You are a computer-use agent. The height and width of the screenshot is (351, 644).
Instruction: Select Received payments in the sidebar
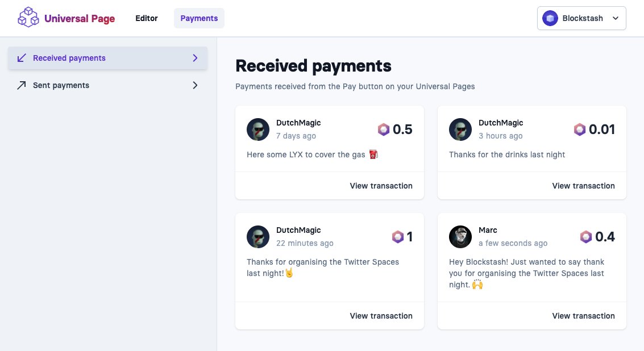(x=107, y=58)
